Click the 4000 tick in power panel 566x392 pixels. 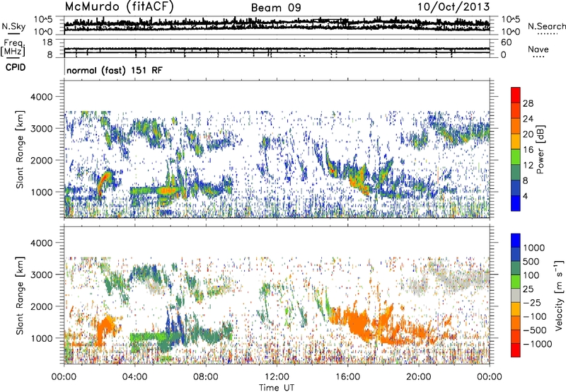(x=43, y=97)
